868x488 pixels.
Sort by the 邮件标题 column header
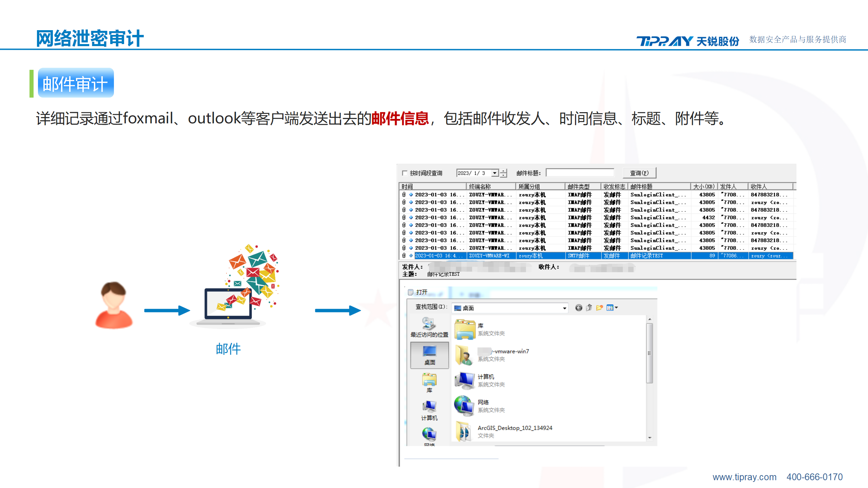(659, 186)
